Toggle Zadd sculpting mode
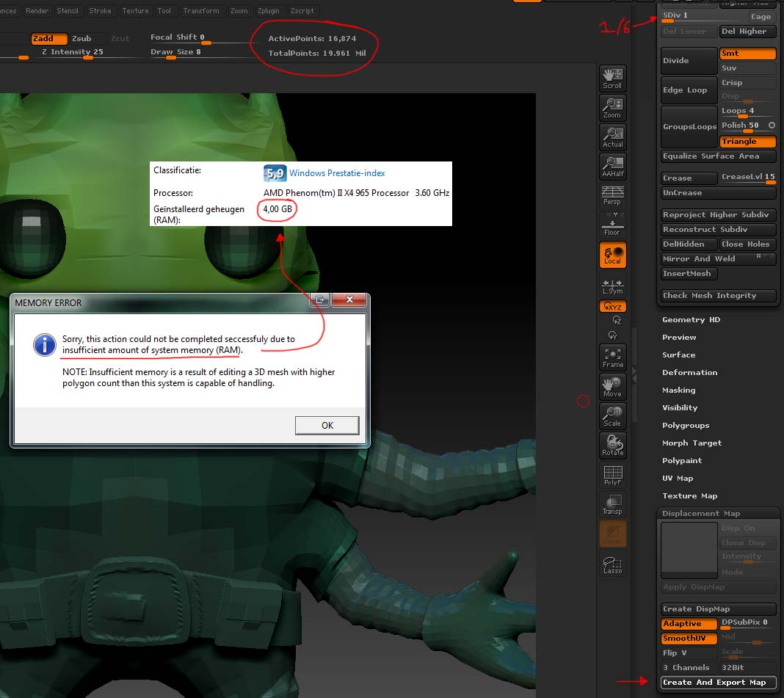 coord(48,38)
